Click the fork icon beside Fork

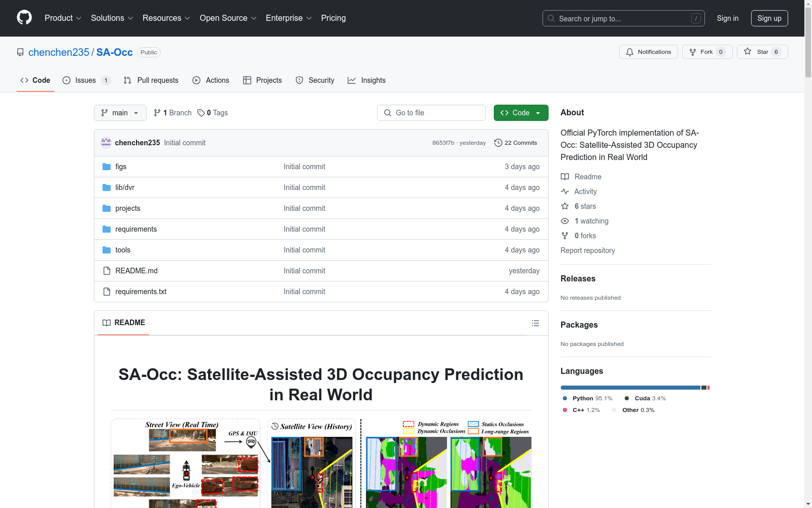pos(693,52)
